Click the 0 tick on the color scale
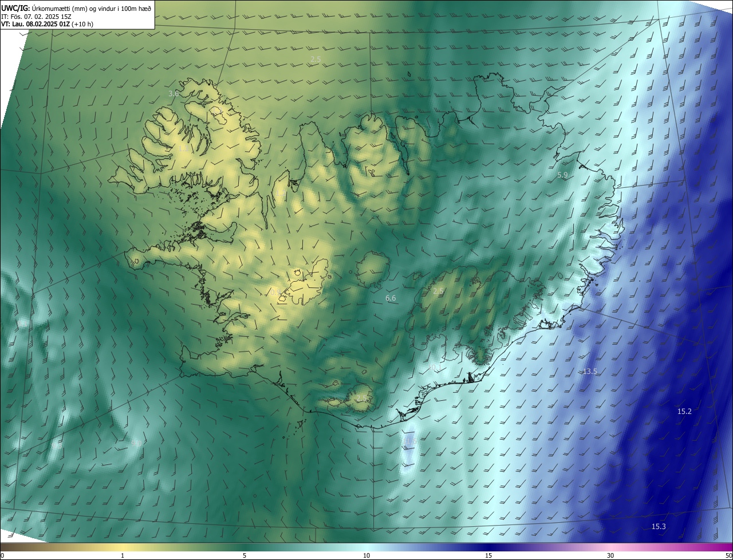 [2, 555]
